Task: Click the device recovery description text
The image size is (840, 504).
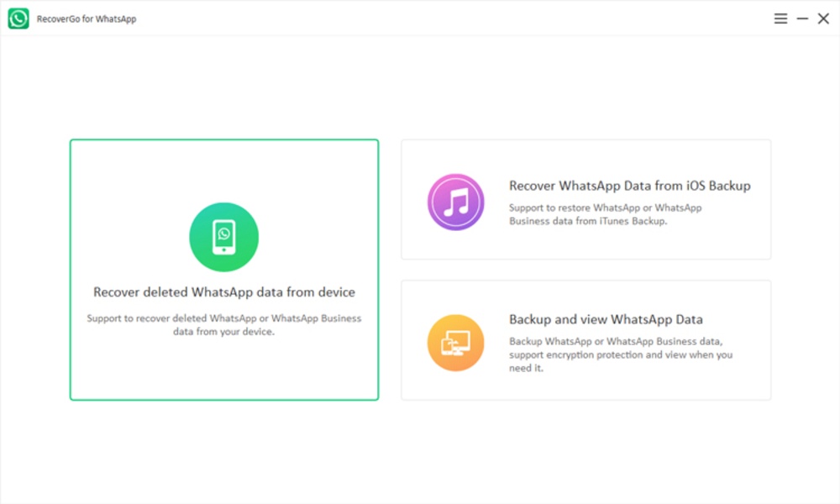Action: pyautogui.click(x=224, y=325)
